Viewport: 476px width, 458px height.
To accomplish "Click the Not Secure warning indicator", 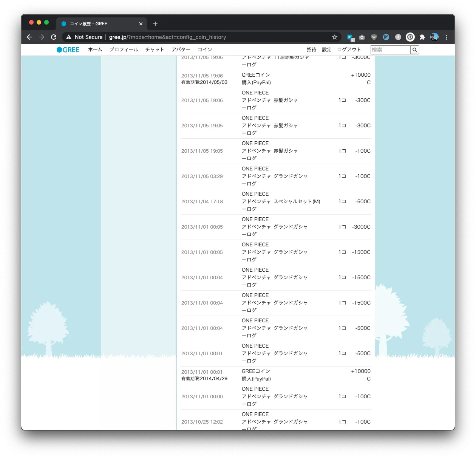I will pyautogui.click(x=84, y=37).
